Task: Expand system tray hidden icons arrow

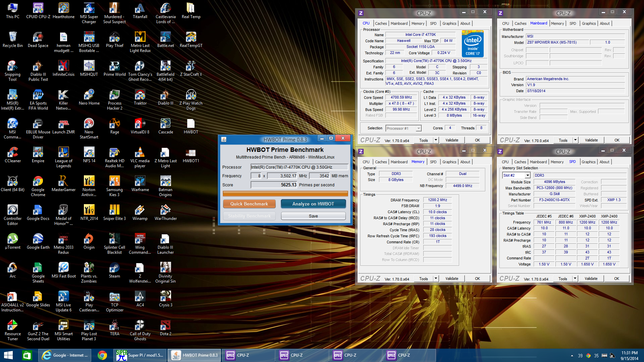Action: click(572, 356)
